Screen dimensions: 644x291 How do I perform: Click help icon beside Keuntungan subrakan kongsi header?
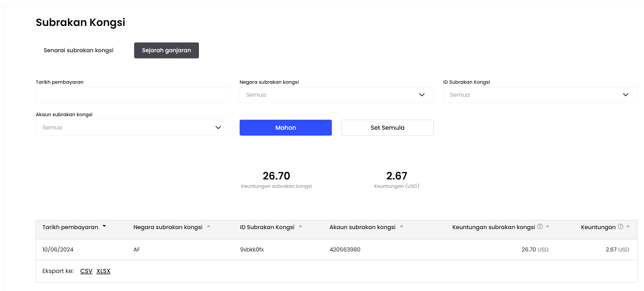point(540,226)
